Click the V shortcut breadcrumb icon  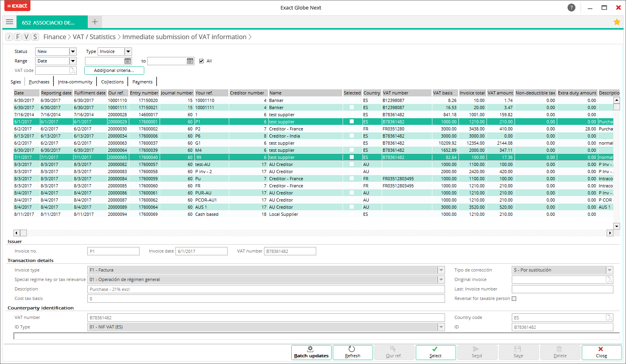pos(26,37)
